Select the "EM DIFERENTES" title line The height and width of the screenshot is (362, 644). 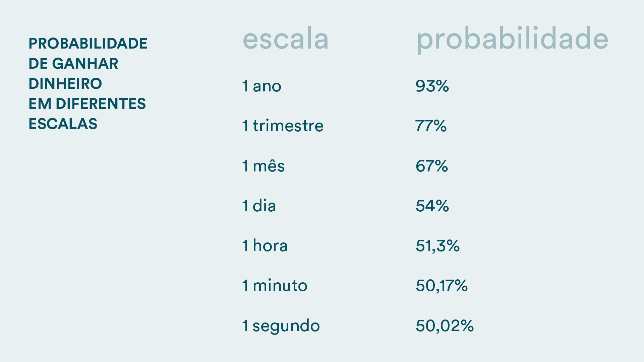tap(87, 104)
